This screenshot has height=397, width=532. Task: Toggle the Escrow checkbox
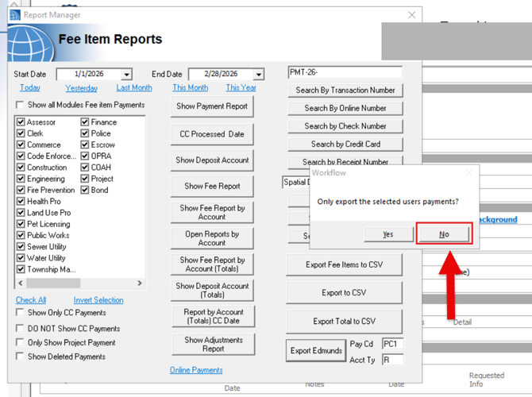click(x=85, y=145)
